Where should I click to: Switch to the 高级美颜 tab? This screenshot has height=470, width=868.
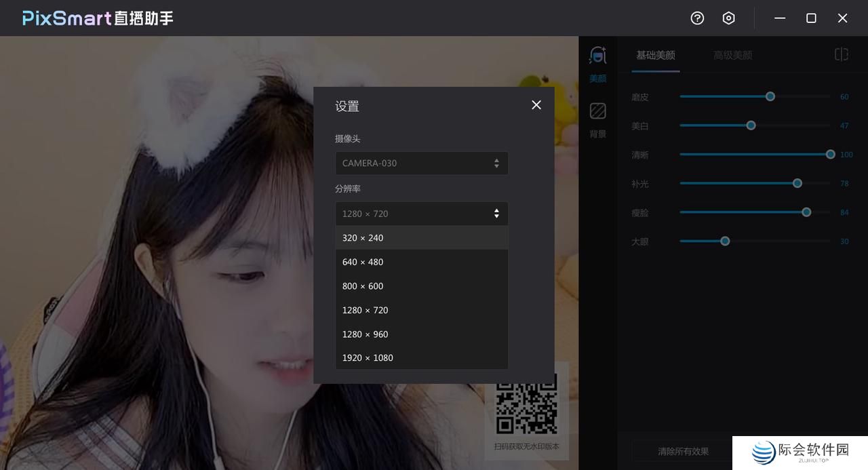732,55
